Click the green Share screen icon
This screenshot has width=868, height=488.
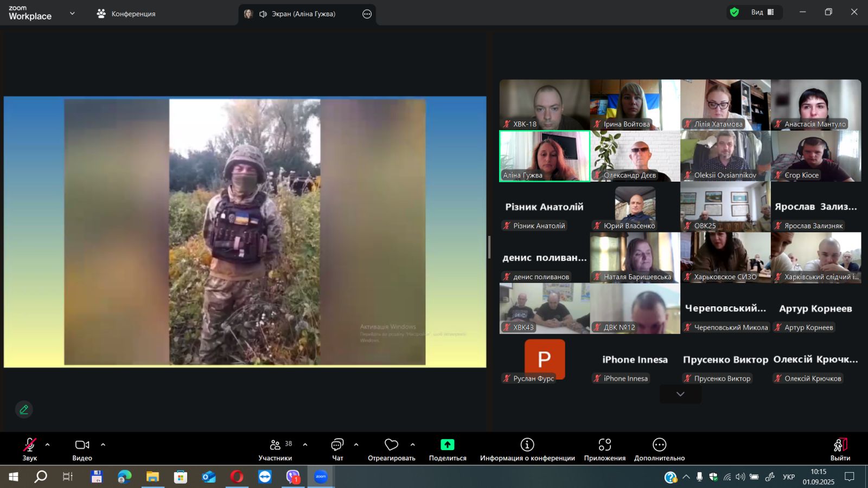[447, 445]
